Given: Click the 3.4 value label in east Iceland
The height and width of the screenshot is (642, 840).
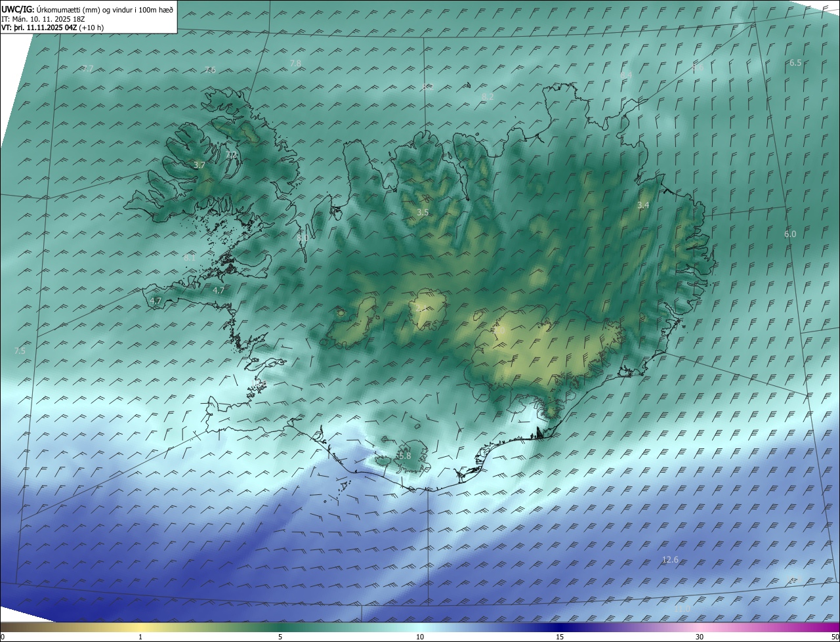Looking at the screenshot, I should tap(643, 205).
